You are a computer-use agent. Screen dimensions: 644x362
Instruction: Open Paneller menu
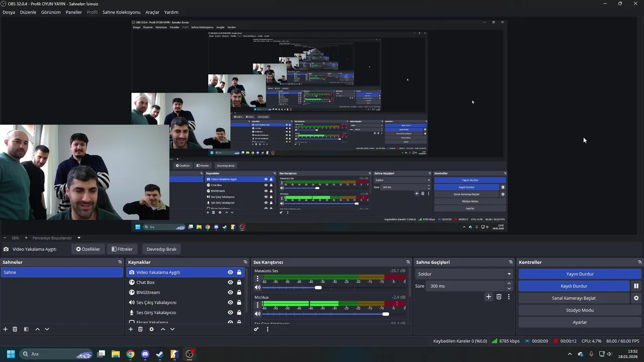(x=74, y=12)
